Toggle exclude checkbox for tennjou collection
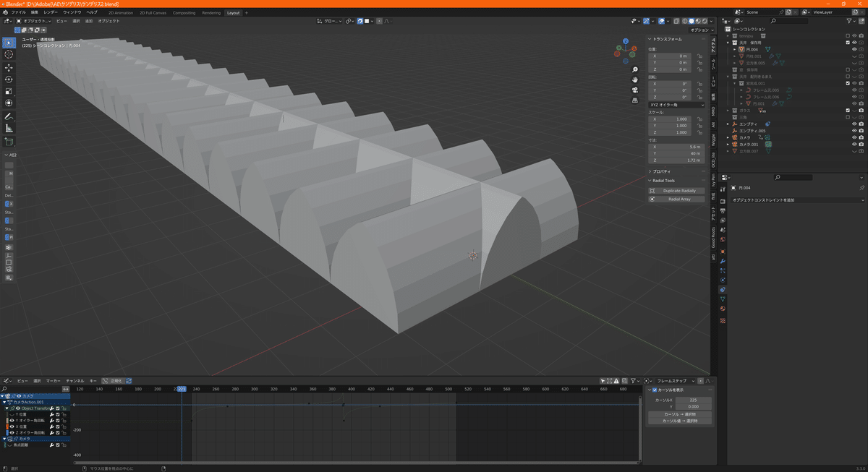The height and width of the screenshot is (472, 868). tap(848, 35)
